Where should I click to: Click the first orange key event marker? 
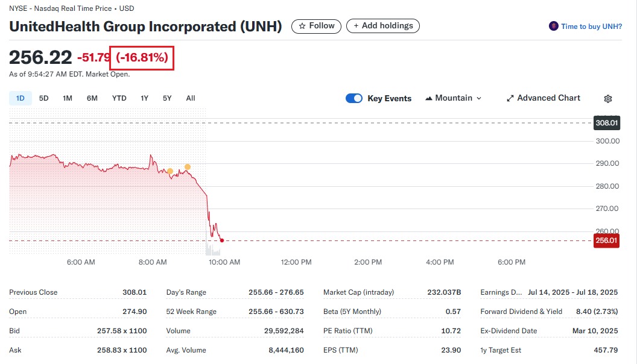[170, 171]
